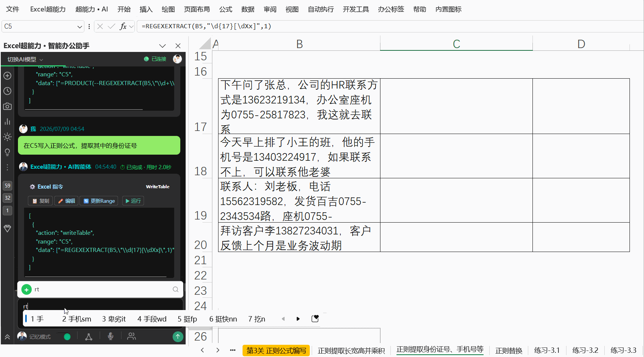
Task: Click the formula bar cancel X icon
Action: tap(100, 26)
